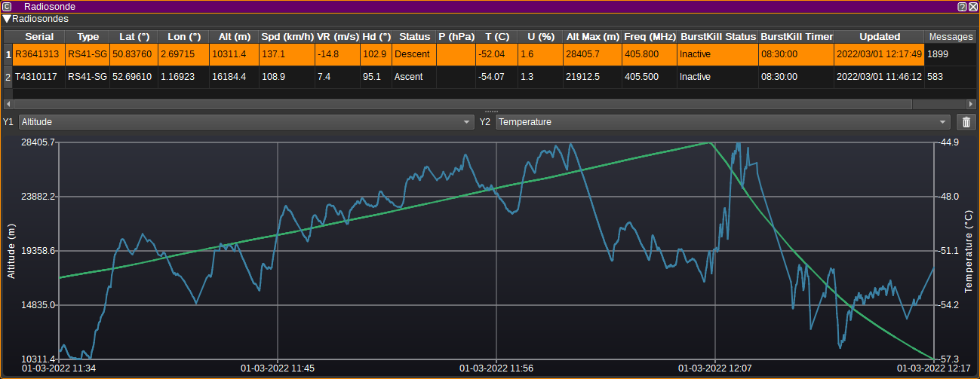Sort table by Type column header
980x379 pixels.
point(88,36)
